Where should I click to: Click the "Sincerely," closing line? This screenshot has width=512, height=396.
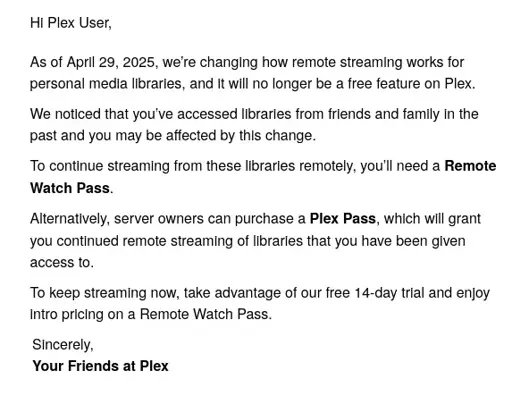coord(63,345)
